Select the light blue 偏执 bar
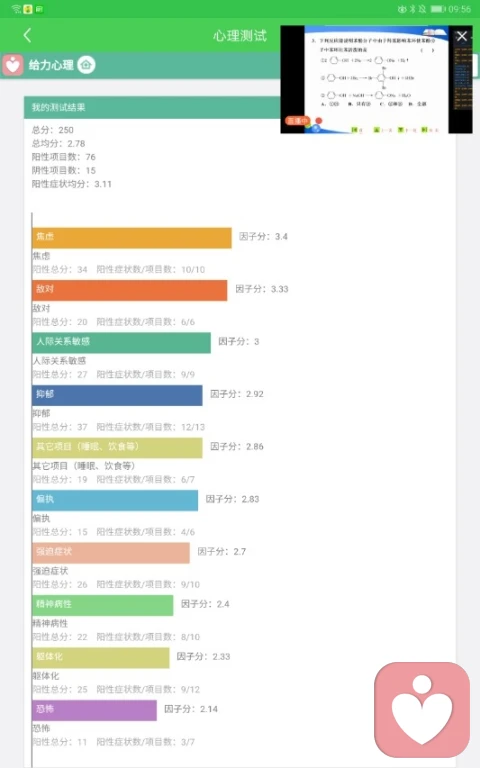480x768 pixels. (x=115, y=500)
